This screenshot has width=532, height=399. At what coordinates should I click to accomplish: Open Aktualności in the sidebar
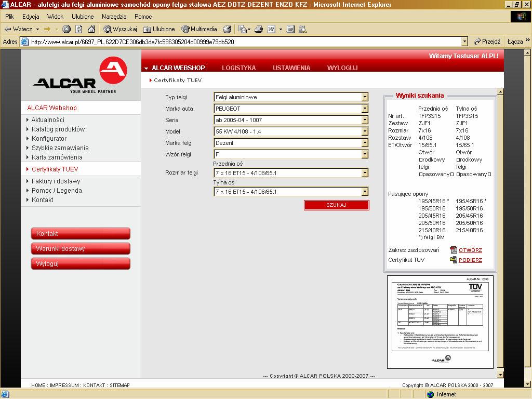[x=48, y=120]
